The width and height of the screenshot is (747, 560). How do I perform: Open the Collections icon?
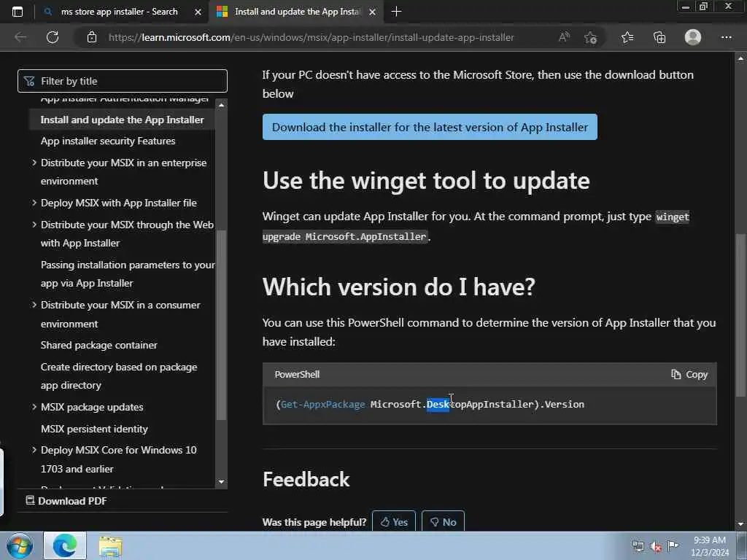[x=659, y=37]
